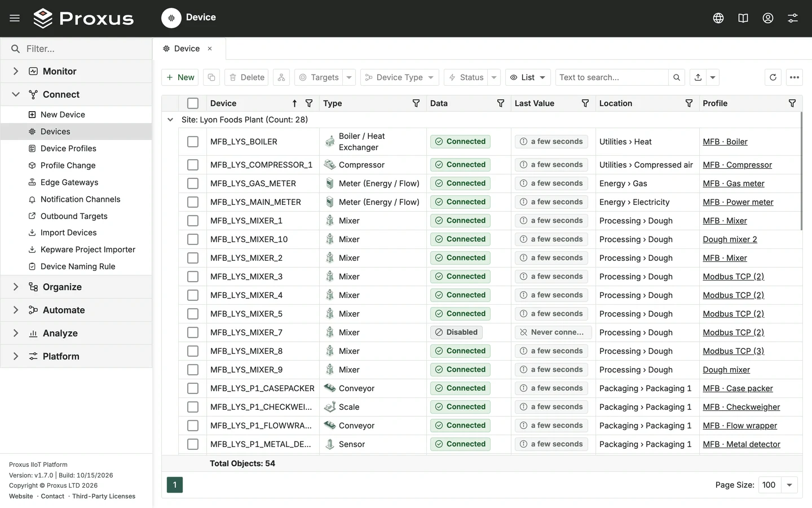Check the MFB_LYS_BOILER row checkbox

tap(193, 142)
